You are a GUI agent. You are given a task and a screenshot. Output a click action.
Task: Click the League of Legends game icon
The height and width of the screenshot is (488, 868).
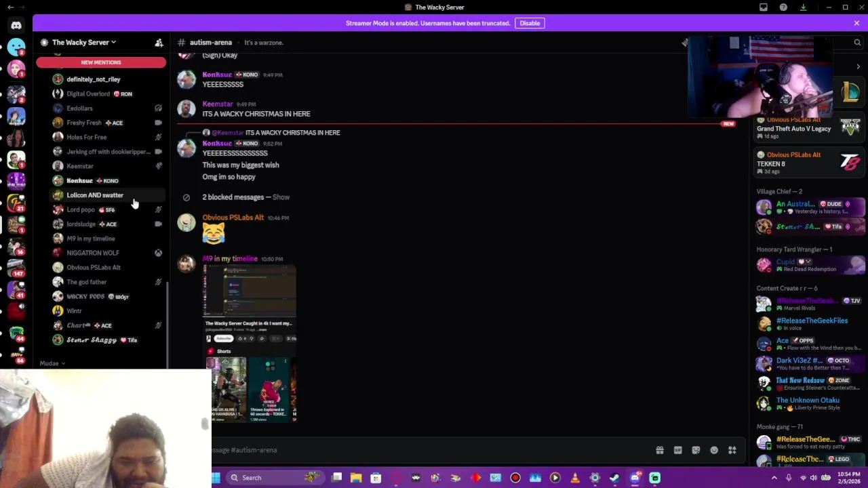850,91
